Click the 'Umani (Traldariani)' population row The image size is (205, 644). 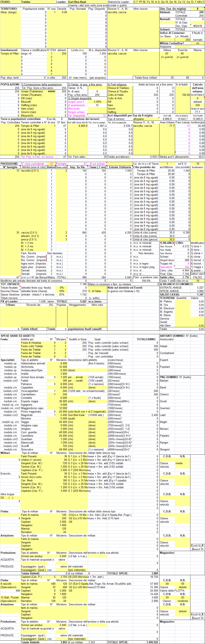point(32,92)
